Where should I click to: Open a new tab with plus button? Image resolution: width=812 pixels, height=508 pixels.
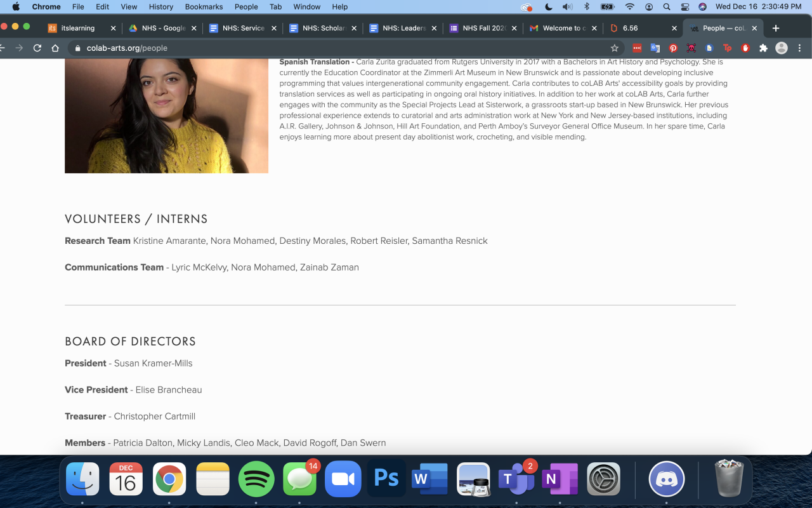coord(775,28)
